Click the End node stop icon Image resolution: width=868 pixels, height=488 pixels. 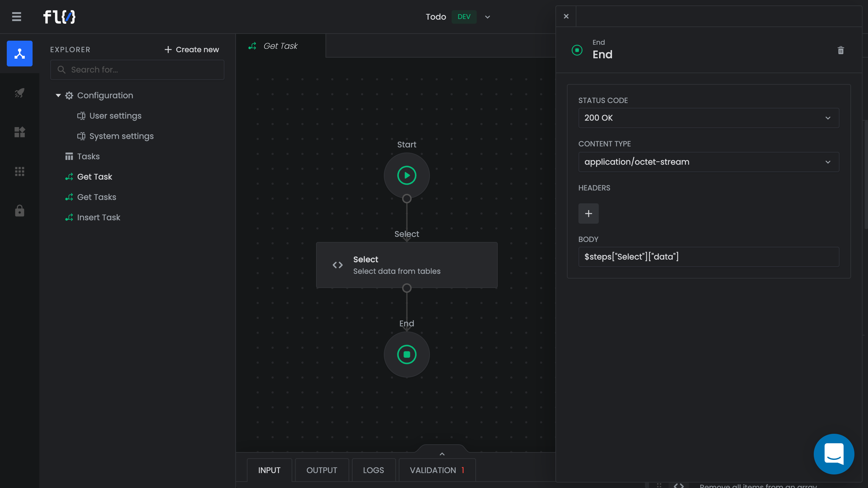[x=407, y=354]
